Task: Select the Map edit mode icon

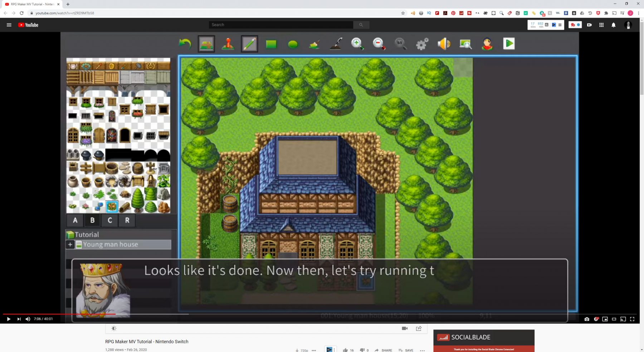Action: 206,44
